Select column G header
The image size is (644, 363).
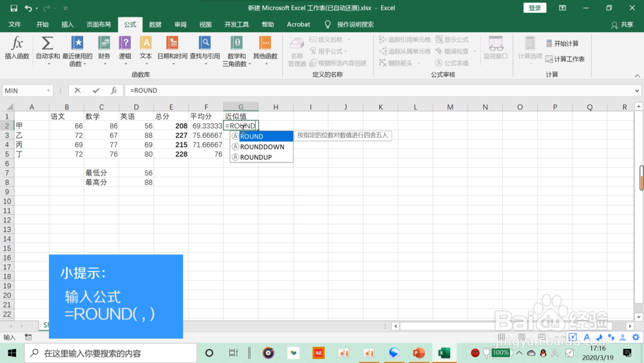point(241,107)
